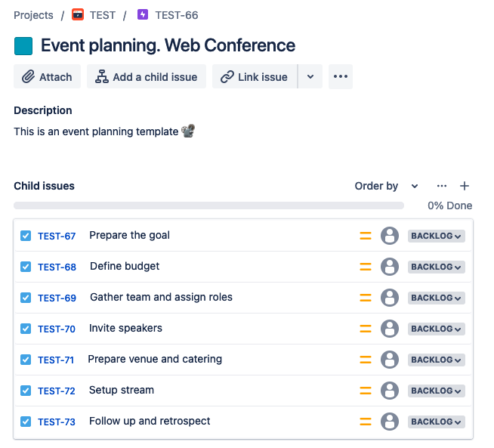Open the three-dots more actions button
The width and height of the screenshot is (494, 448).
click(341, 76)
